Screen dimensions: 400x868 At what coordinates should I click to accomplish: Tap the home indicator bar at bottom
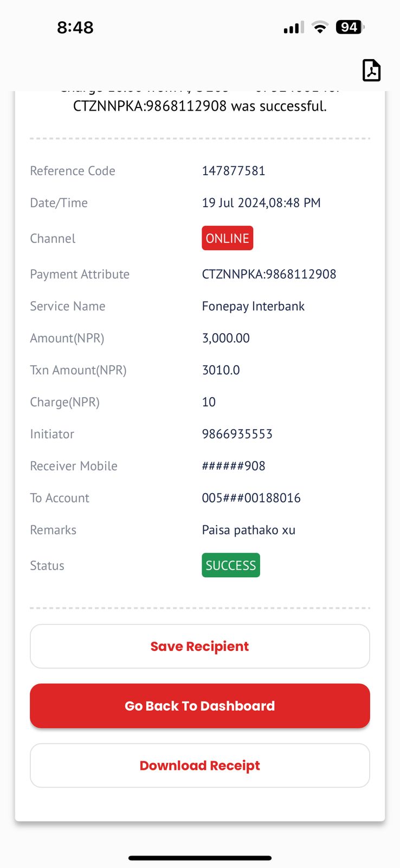click(x=200, y=858)
